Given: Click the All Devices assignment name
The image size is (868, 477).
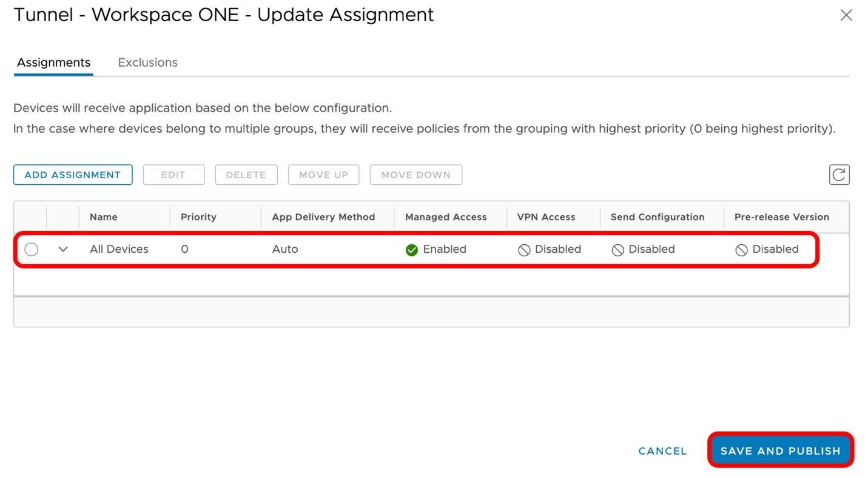Looking at the screenshot, I should pos(119,249).
